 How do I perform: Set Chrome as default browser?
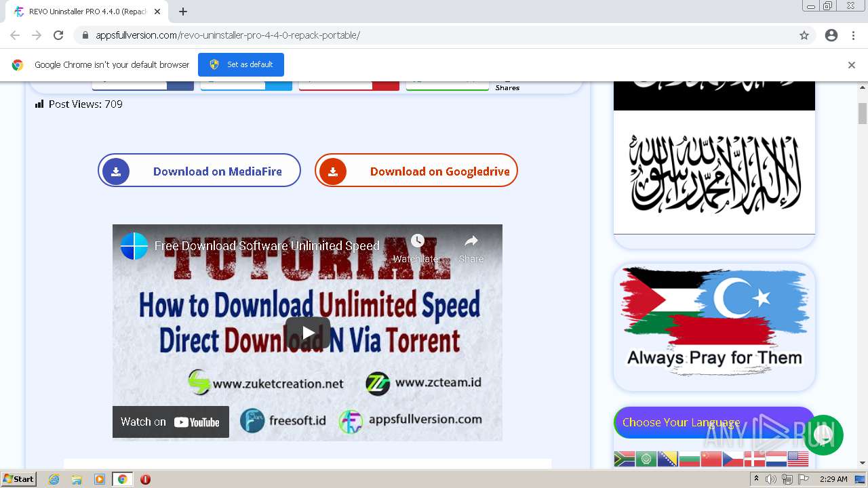(x=241, y=64)
